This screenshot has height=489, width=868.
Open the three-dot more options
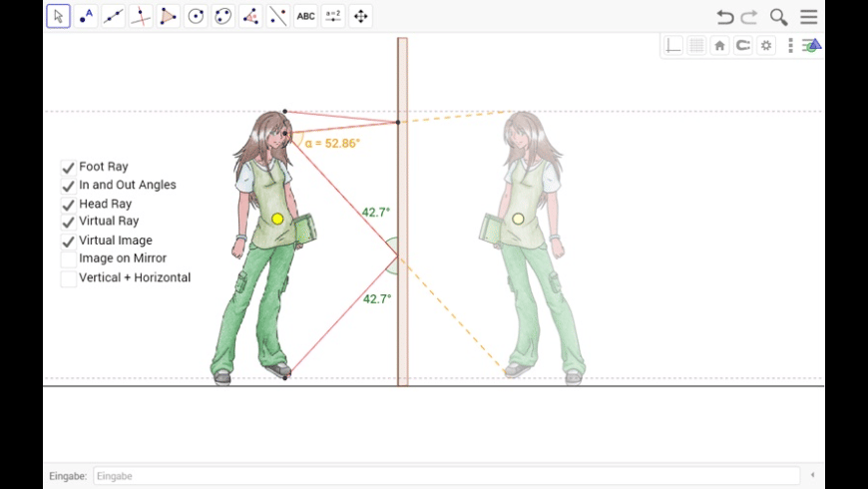coord(790,46)
